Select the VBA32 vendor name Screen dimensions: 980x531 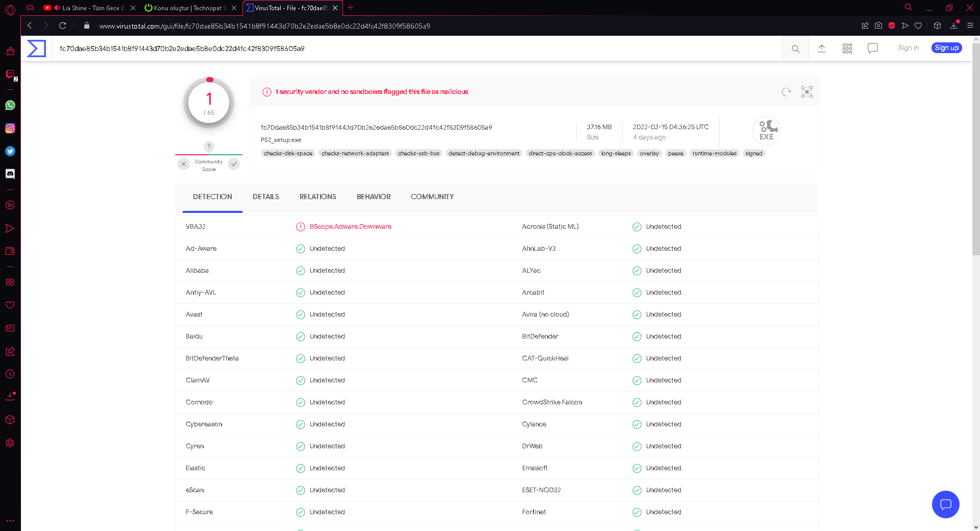point(195,227)
